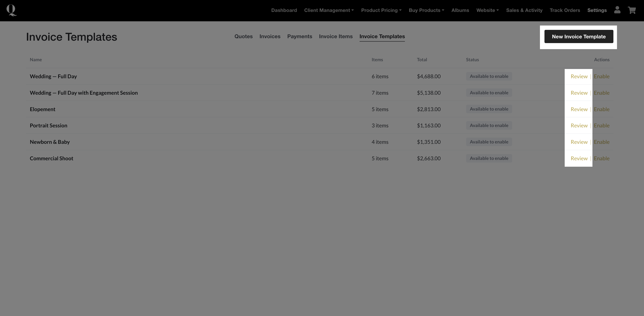The image size is (644, 316).
Task: Open the Buy Products dropdown
Action: coord(426,10)
